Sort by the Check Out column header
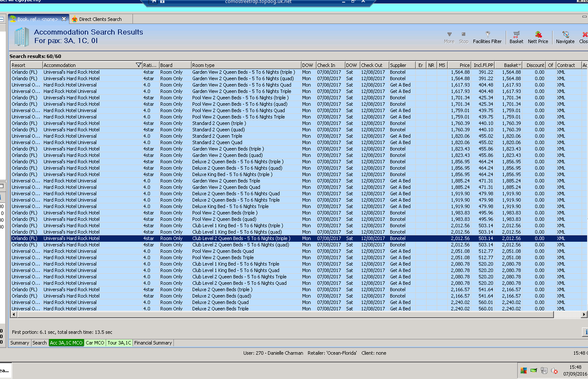Viewport: 588px width, 379px height. pyautogui.click(x=374, y=65)
